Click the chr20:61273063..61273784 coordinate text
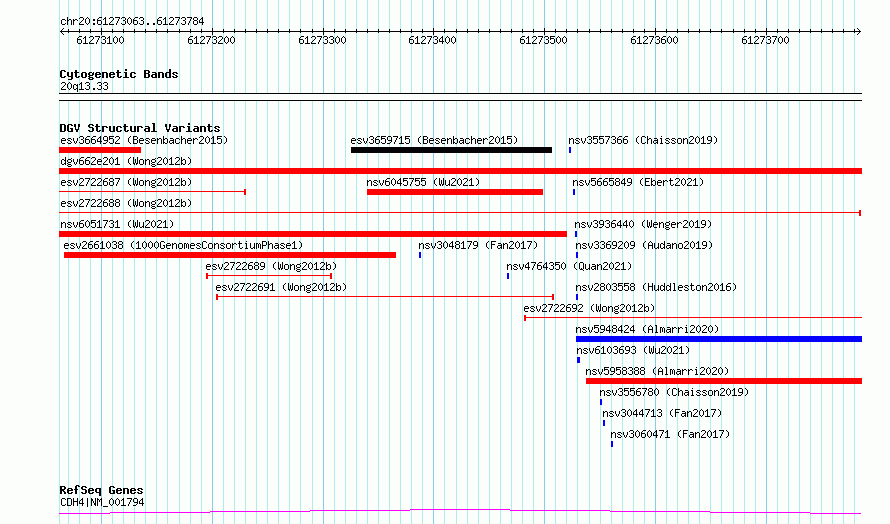 coord(132,21)
